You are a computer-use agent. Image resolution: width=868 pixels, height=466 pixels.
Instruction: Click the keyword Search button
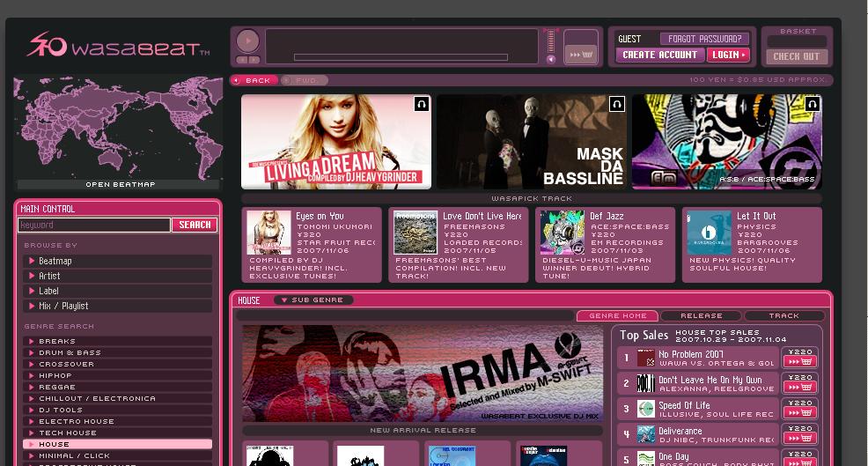click(x=195, y=225)
